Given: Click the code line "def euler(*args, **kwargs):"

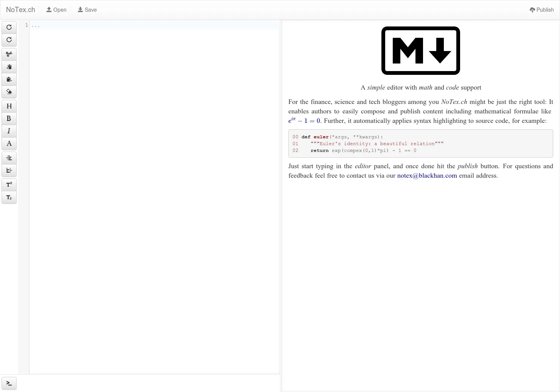Looking at the screenshot, I should 342,137.
